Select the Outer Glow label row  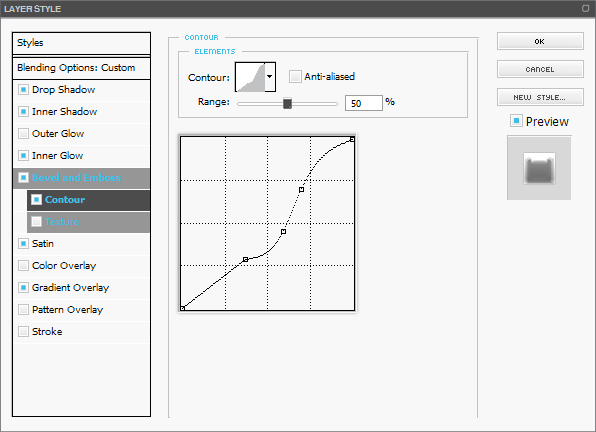pos(81,134)
